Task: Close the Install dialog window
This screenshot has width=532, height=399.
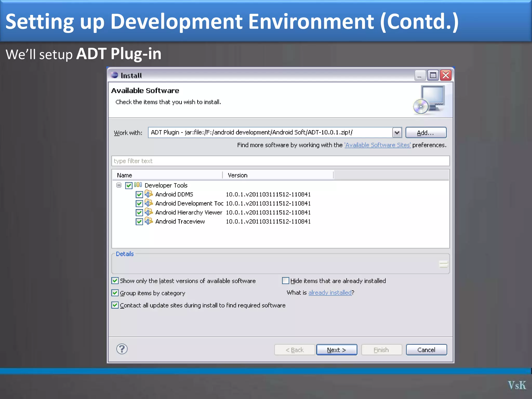Action: [446, 75]
